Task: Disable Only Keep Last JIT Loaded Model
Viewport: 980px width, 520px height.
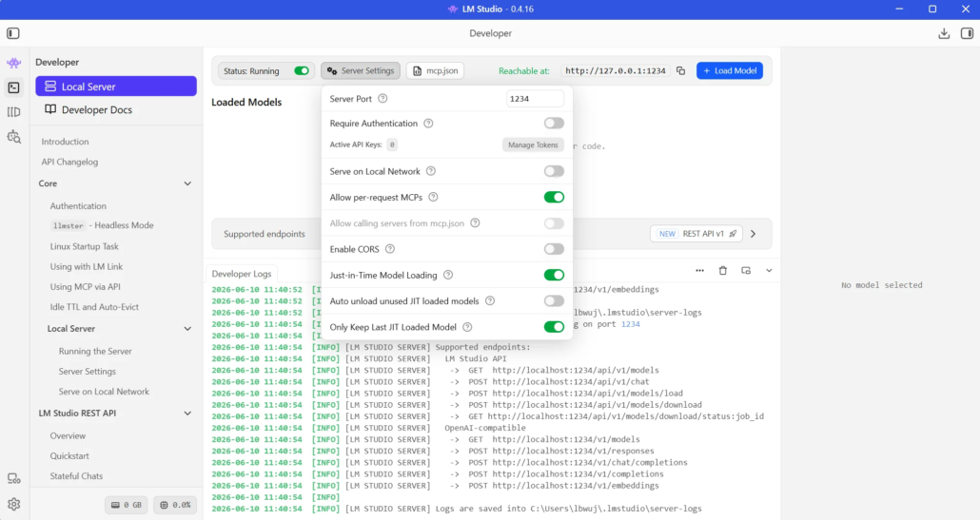Action: pos(554,327)
